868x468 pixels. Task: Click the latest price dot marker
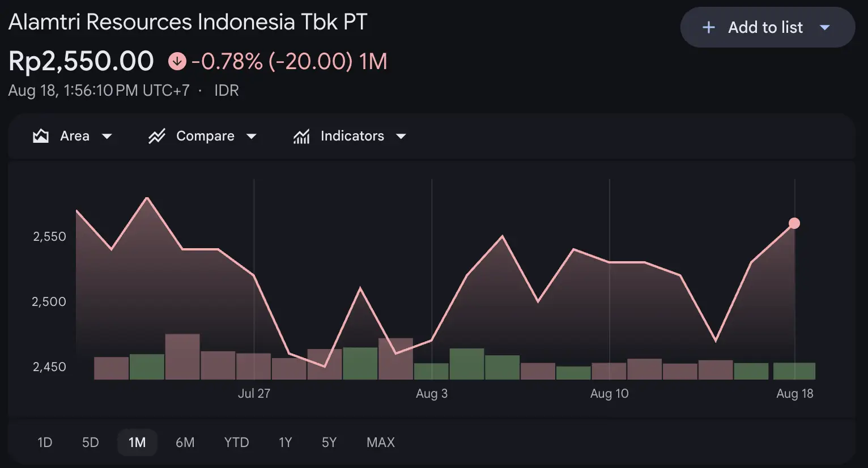(x=794, y=223)
